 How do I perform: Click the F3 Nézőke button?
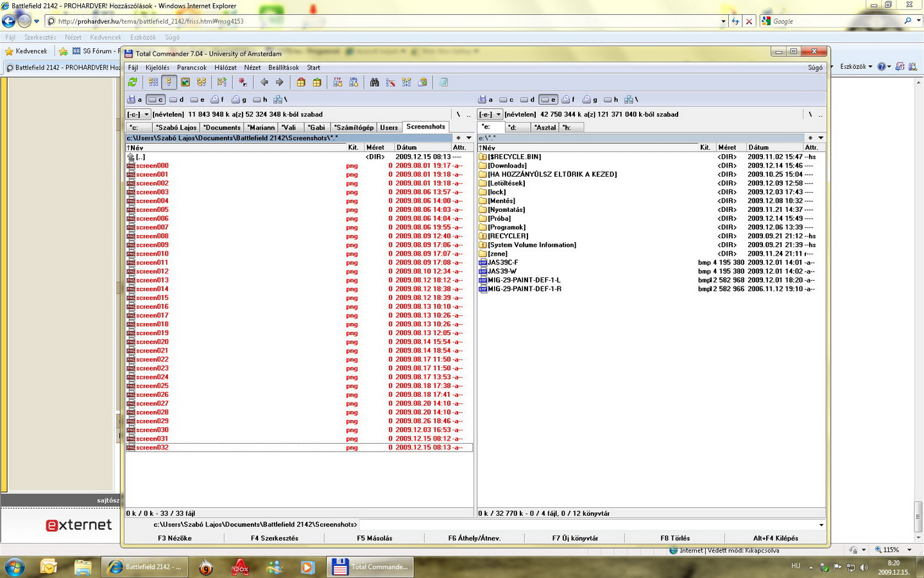click(x=175, y=538)
